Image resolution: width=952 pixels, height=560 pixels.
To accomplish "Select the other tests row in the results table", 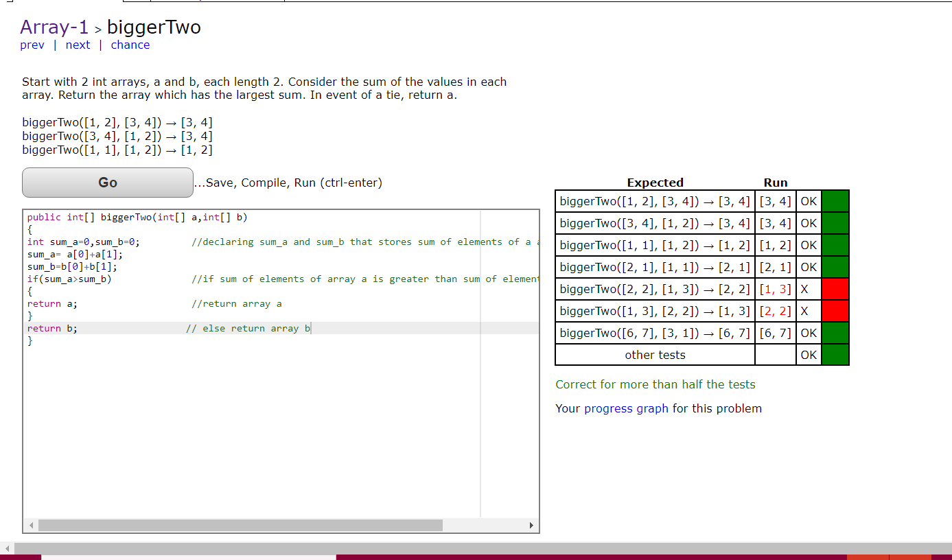I will [x=655, y=355].
